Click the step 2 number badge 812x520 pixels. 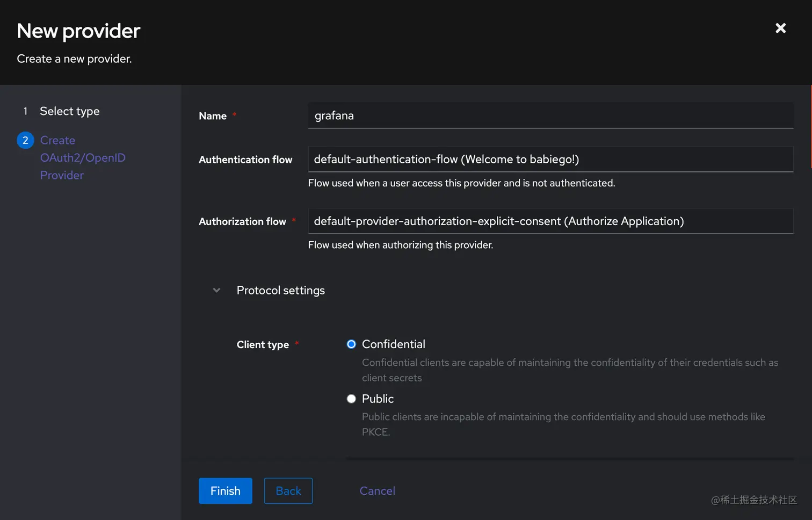tap(25, 140)
